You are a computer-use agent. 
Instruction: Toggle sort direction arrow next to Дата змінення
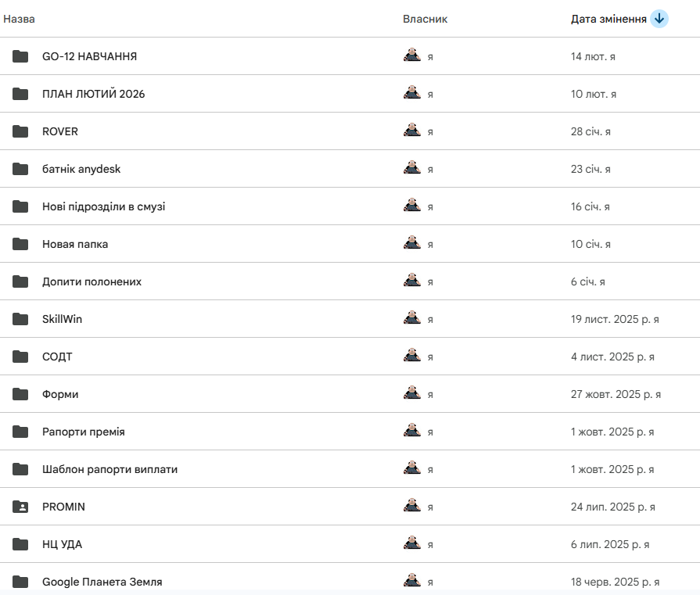659,19
